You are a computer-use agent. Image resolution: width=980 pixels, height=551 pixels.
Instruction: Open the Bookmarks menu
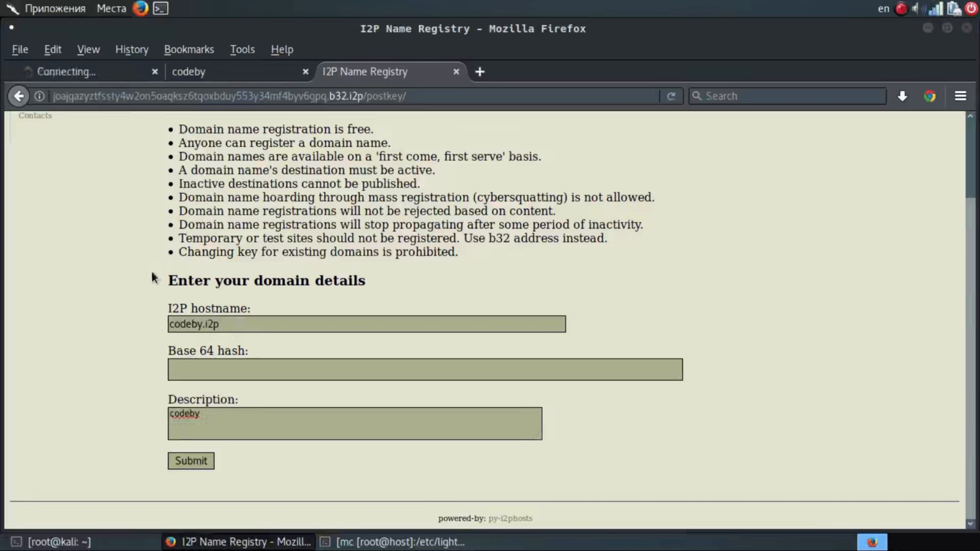click(189, 50)
